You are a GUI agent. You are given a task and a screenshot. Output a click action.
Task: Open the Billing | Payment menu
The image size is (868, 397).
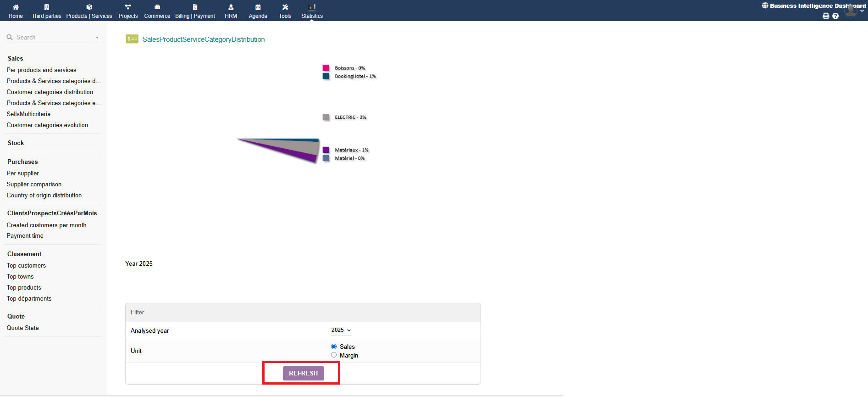point(195,11)
